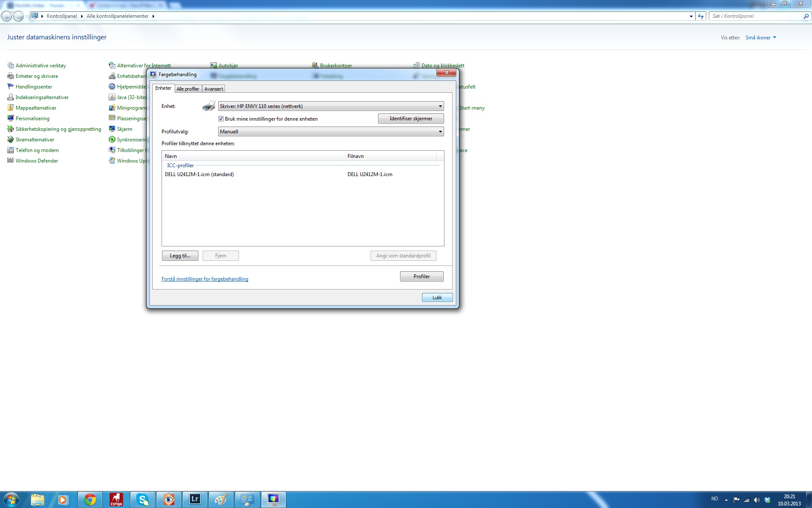Open Administrative verktøy in Control Panel
The image size is (812, 508).
pyautogui.click(x=37, y=66)
